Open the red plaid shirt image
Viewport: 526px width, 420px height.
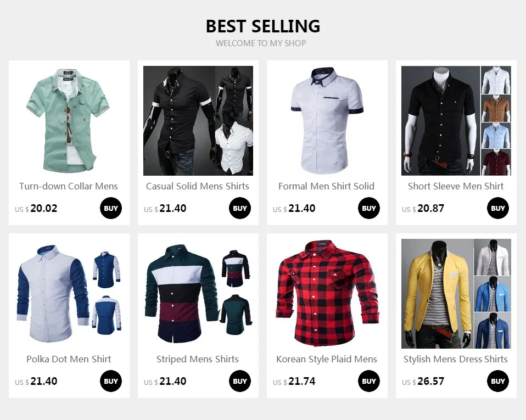[x=327, y=294]
